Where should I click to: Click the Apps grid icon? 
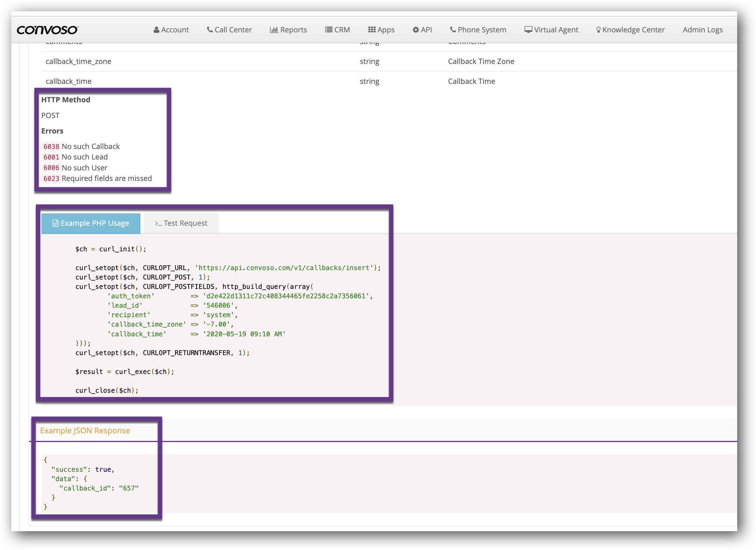click(372, 30)
